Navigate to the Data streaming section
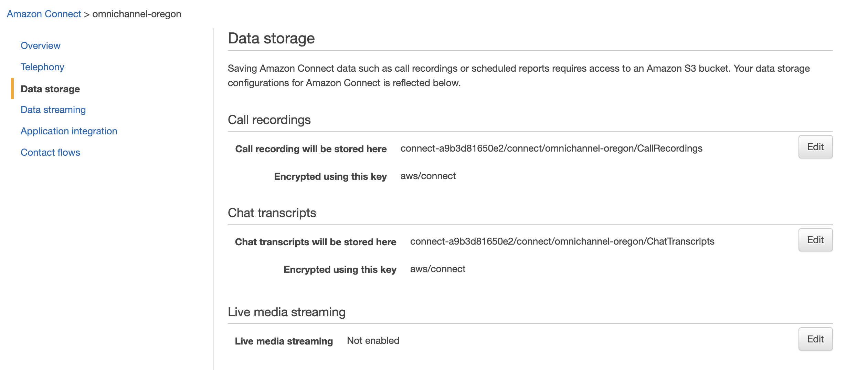 (x=53, y=110)
